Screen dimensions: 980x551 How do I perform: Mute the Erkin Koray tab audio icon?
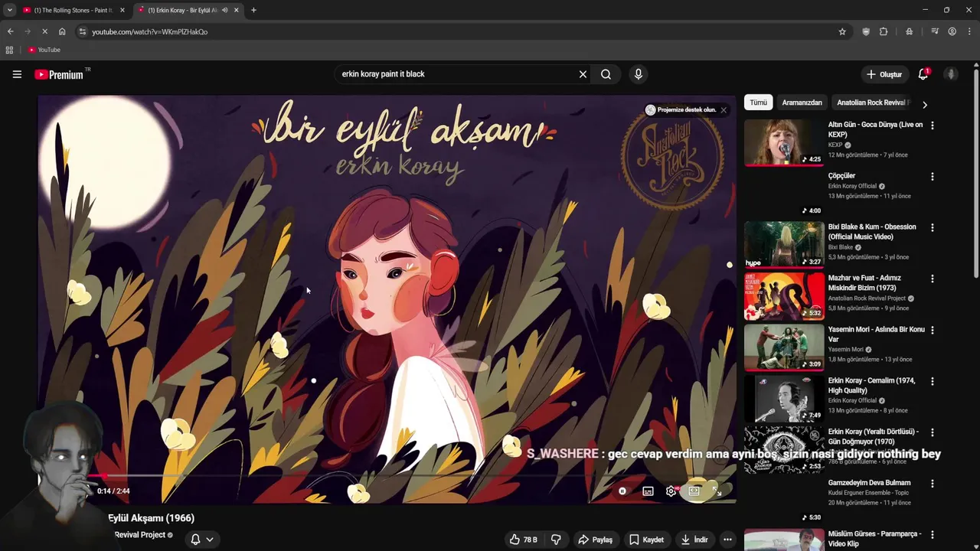click(224, 10)
